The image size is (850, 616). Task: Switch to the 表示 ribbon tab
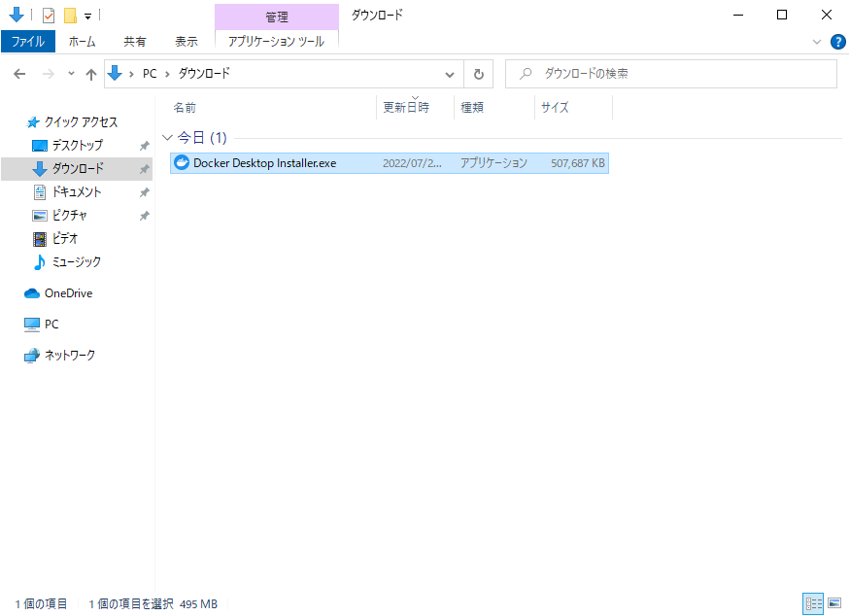click(187, 41)
